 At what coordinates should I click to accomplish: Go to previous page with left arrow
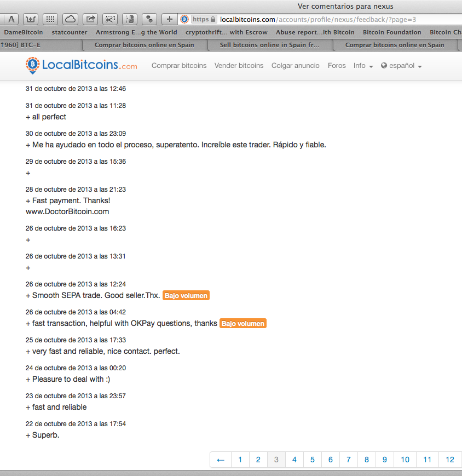[x=221, y=460]
